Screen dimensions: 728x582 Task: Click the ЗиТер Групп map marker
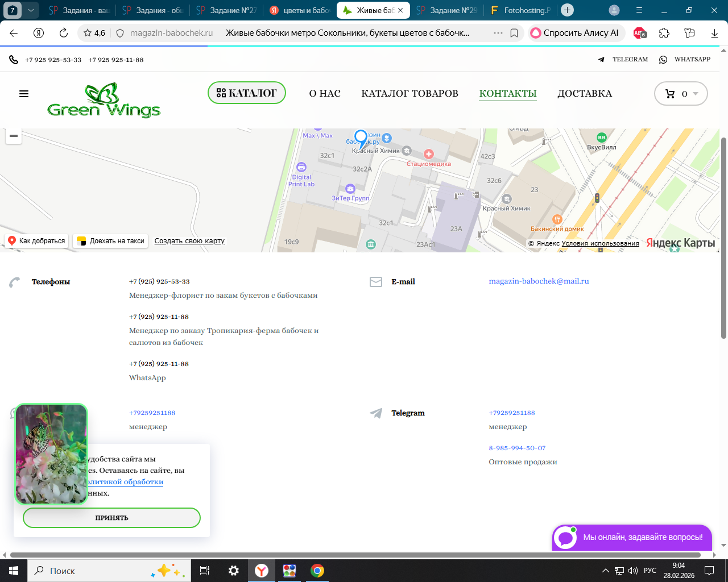point(350,189)
